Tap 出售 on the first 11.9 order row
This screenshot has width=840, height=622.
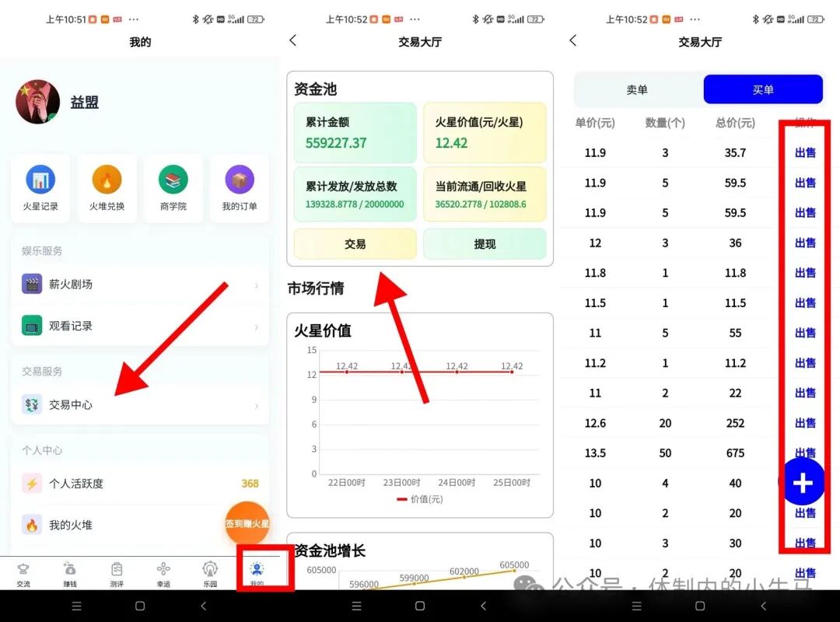[x=805, y=152]
